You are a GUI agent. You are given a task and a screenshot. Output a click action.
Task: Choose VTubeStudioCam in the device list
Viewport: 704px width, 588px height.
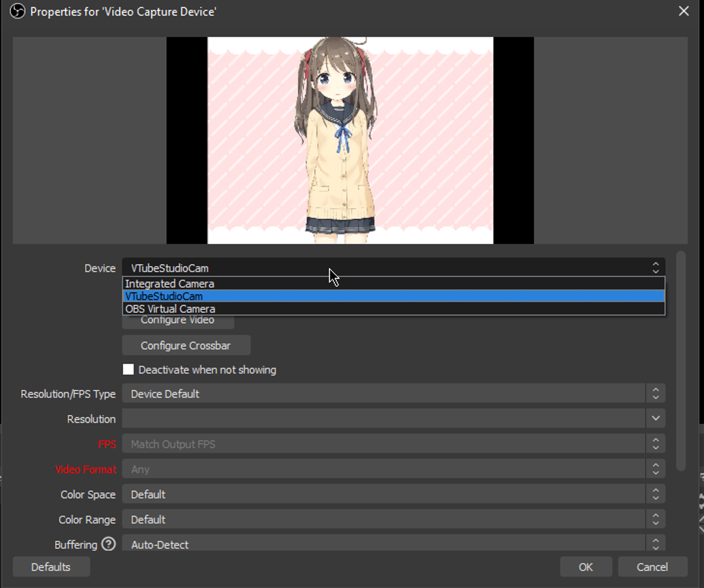(x=393, y=296)
